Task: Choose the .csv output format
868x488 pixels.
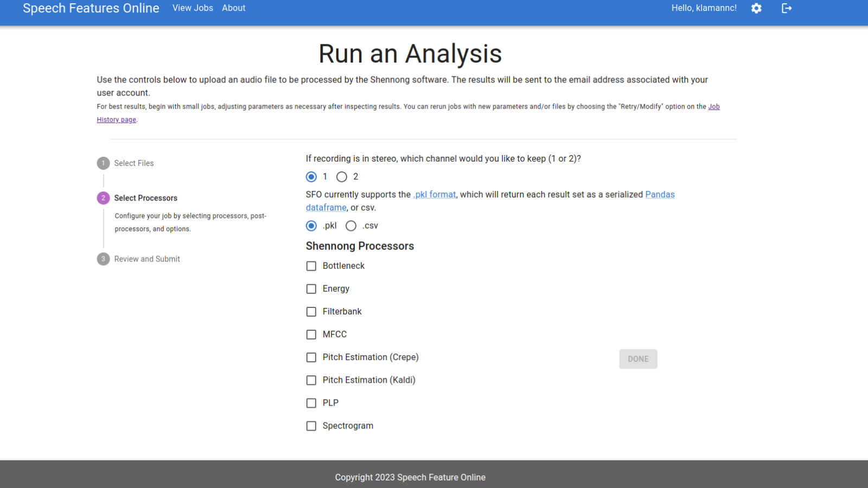Action: pyautogui.click(x=351, y=226)
